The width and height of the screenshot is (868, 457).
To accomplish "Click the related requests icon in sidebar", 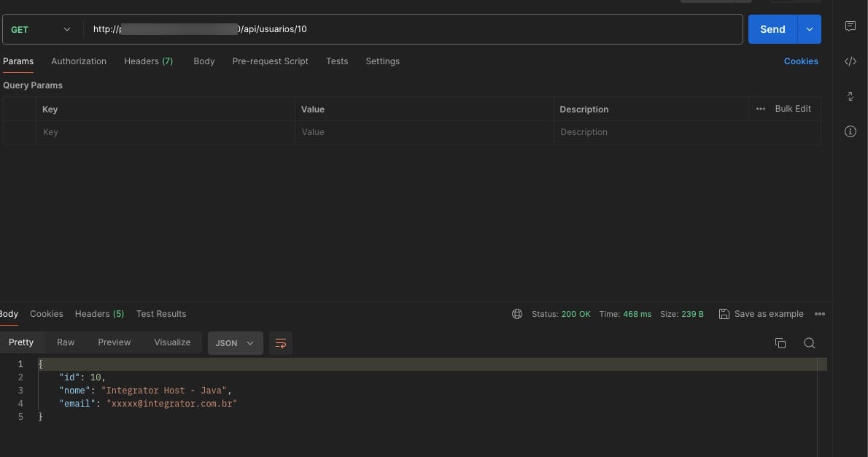I will [x=850, y=96].
